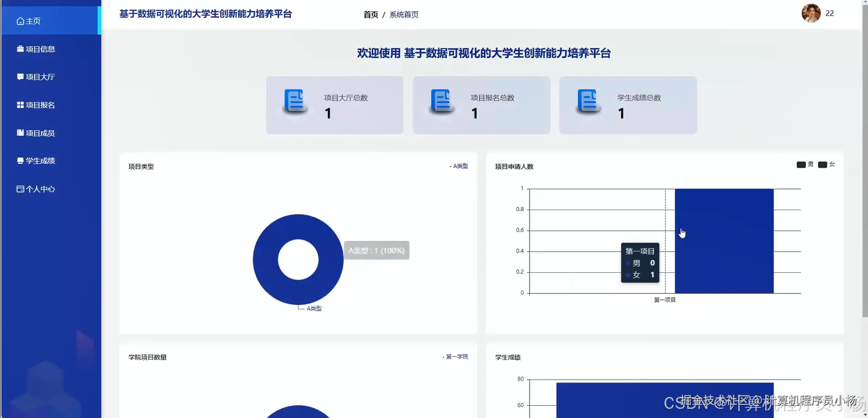
Task: Open 个人中心 via its sidebar icon
Action: 20,189
